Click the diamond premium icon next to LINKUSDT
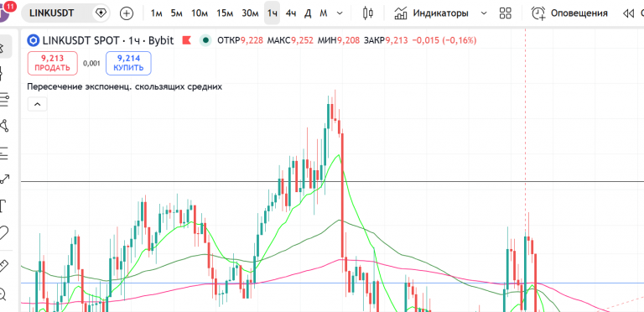Viewport: 644px width, 312px height. 101,13
